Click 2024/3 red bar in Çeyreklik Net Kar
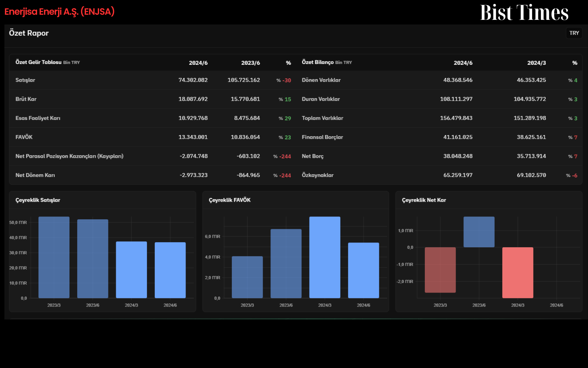The height and width of the screenshot is (368, 588). tap(518, 273)
